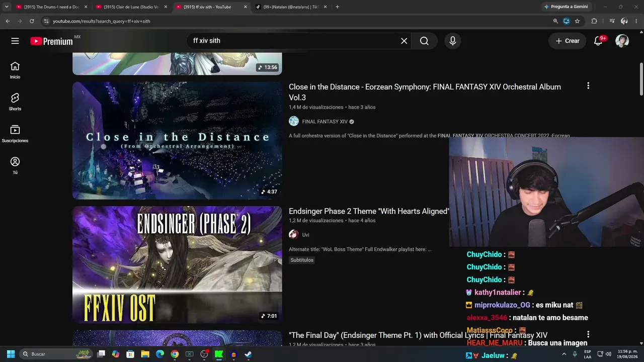Open the Windows Start menu
This screenshot has width=644, height=362.
tap(11, 354)
